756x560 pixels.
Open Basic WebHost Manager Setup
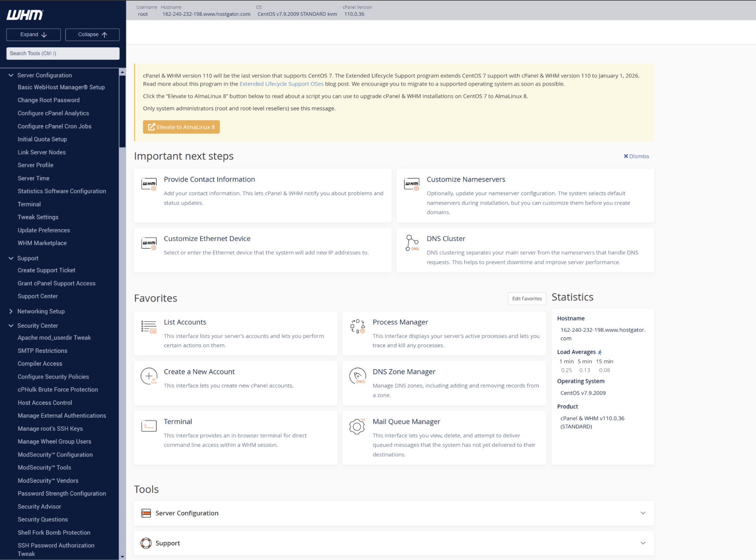(61, 87)
